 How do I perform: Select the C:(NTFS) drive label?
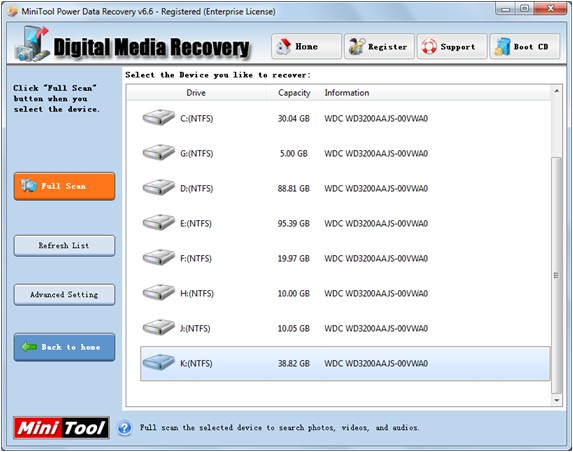tap(197, 118)
